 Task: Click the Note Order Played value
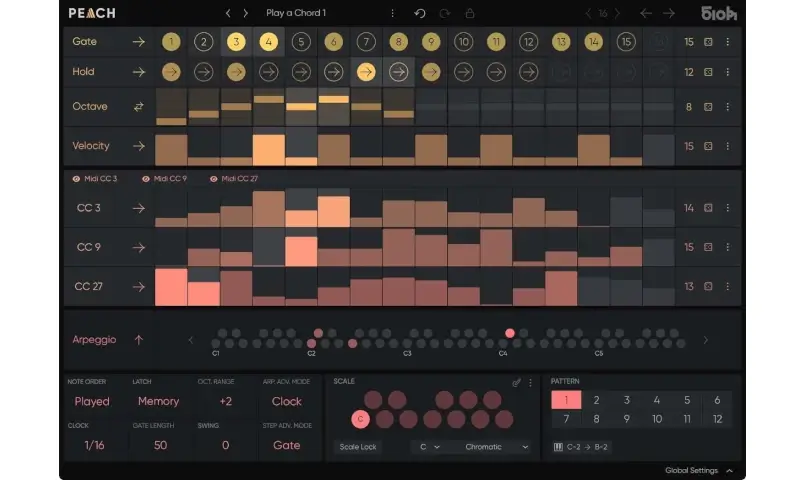(x=92, y=402)
